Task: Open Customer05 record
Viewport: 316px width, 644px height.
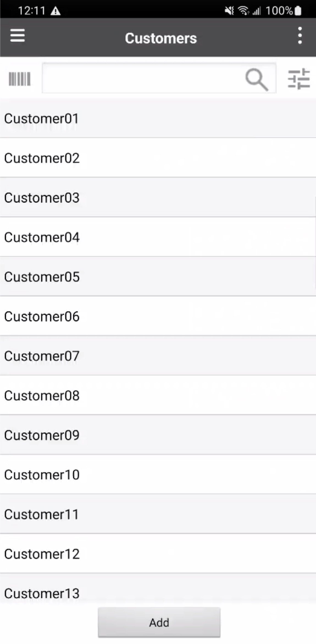Action: 158,277
